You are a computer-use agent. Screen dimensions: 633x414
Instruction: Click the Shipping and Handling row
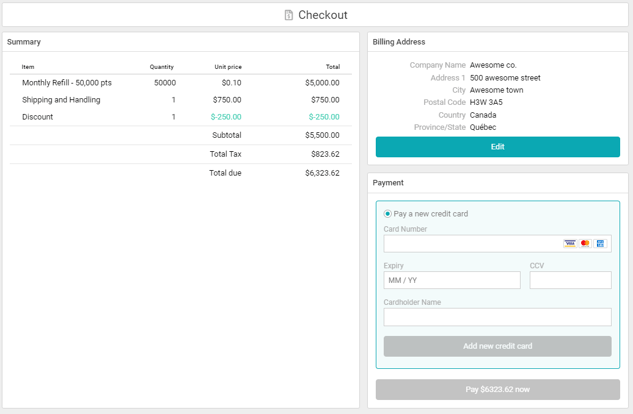61,100
